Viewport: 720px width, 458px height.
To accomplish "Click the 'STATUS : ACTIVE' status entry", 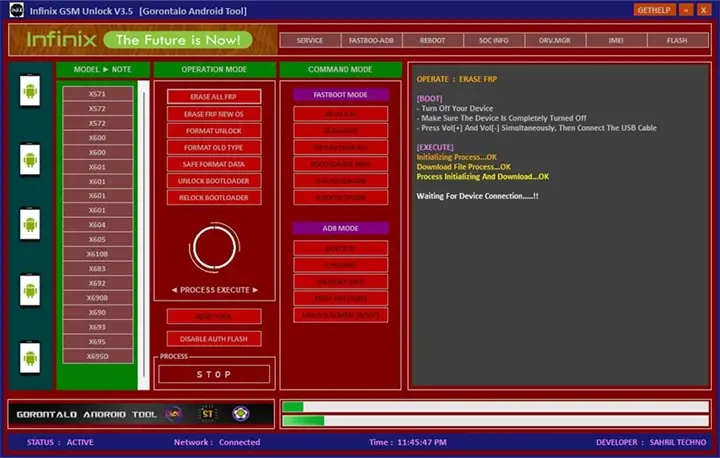I will 60,442.
